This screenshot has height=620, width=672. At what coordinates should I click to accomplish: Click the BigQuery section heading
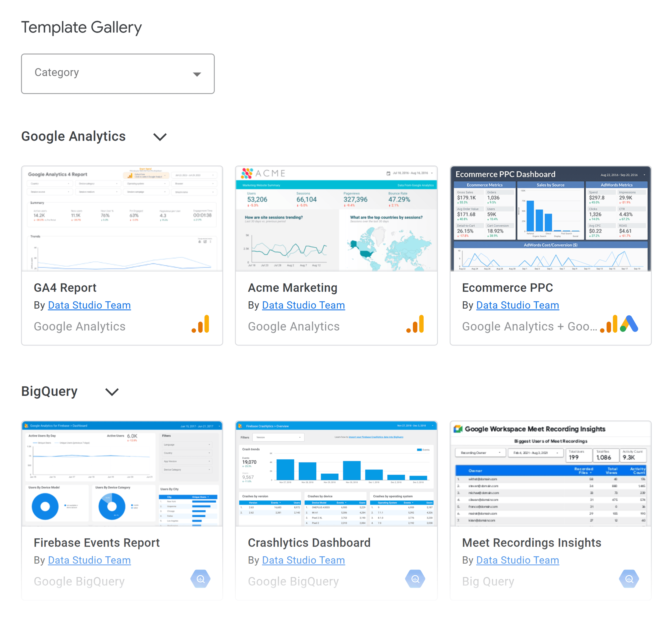49,391
